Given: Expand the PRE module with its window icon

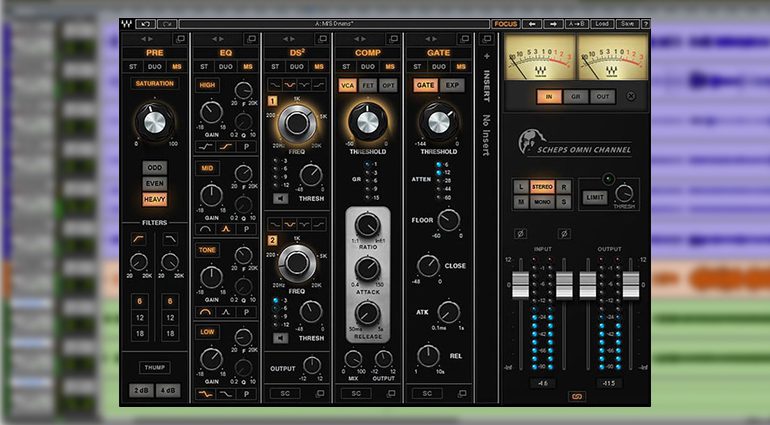Looking at the screenshot, I should (180, 39).
